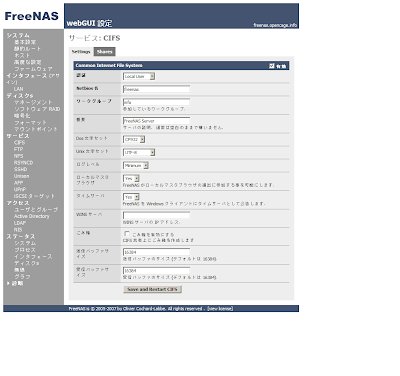This screenshot has width=400, height=376.
Task: Open the FTP service page
Action: click(x=18, y=149)
